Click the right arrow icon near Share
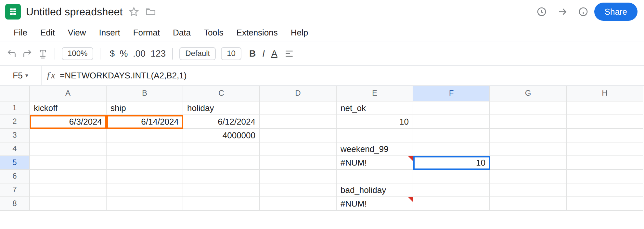This screenshot has width=644, height=229. [562, 12]
